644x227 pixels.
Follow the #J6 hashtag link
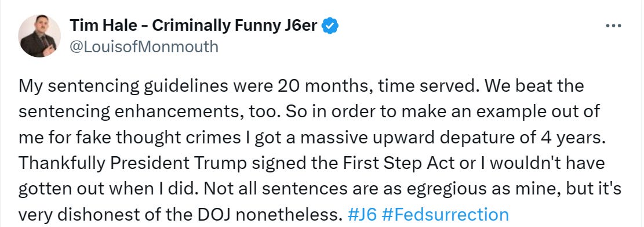362,215
